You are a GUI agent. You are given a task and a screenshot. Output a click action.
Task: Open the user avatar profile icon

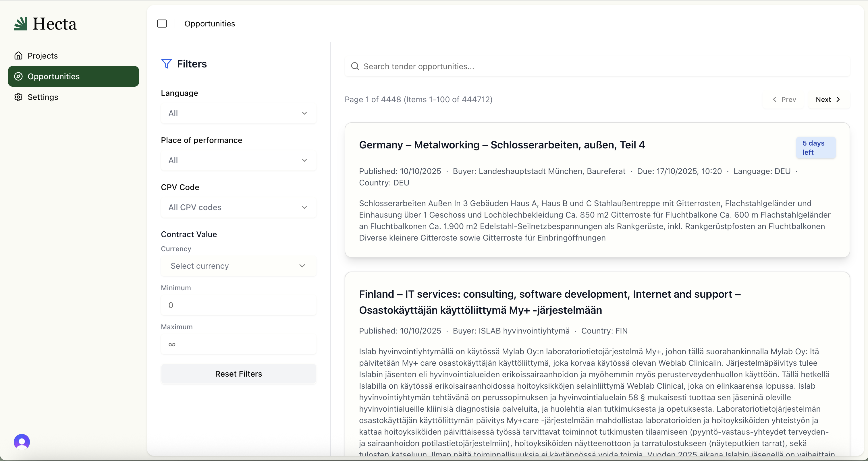[22, 442]
